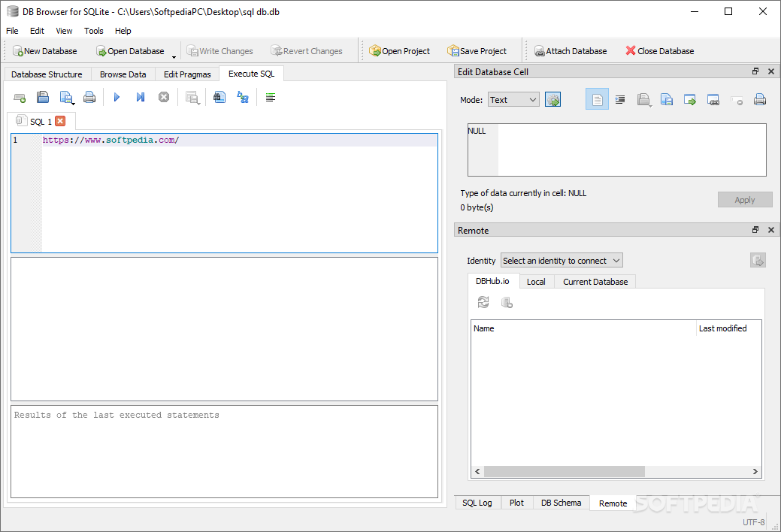Click the import from file icon in cell editor

(643, 100)
